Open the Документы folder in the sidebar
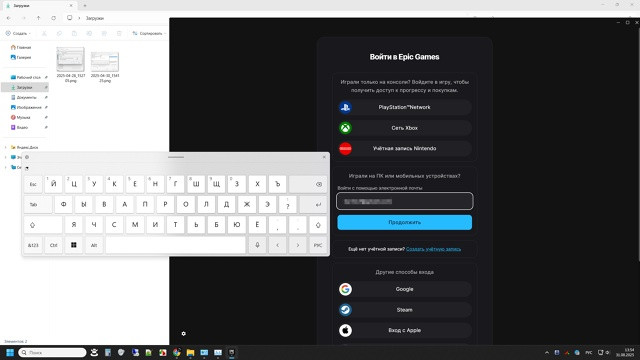The image size is (640, 360). (25, 98)
